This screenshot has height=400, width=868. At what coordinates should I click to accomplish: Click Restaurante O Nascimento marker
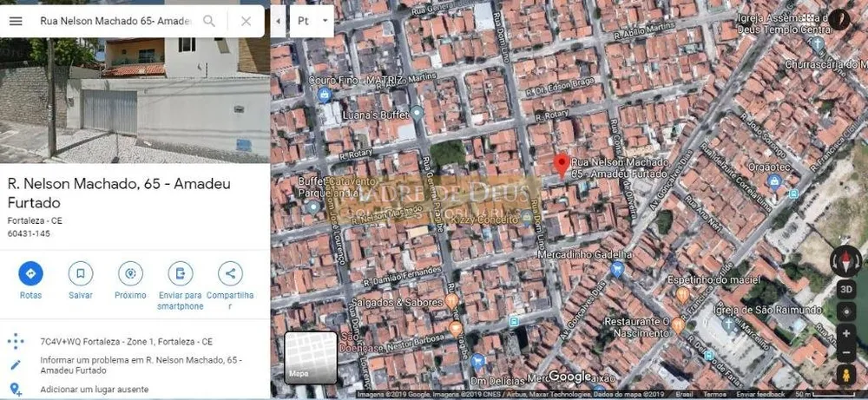point(678,325)
